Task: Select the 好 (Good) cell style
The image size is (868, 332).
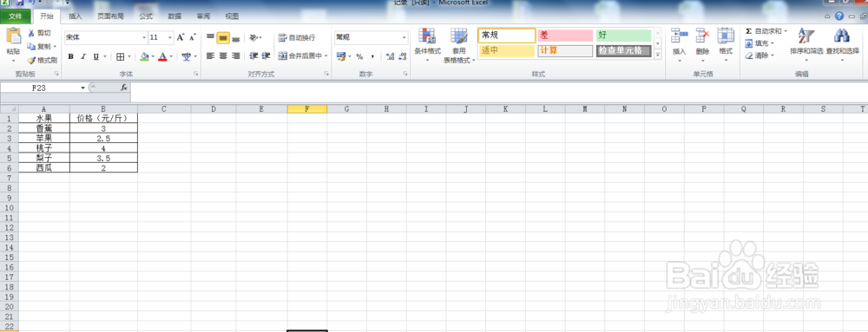Action: pos(624,36)
